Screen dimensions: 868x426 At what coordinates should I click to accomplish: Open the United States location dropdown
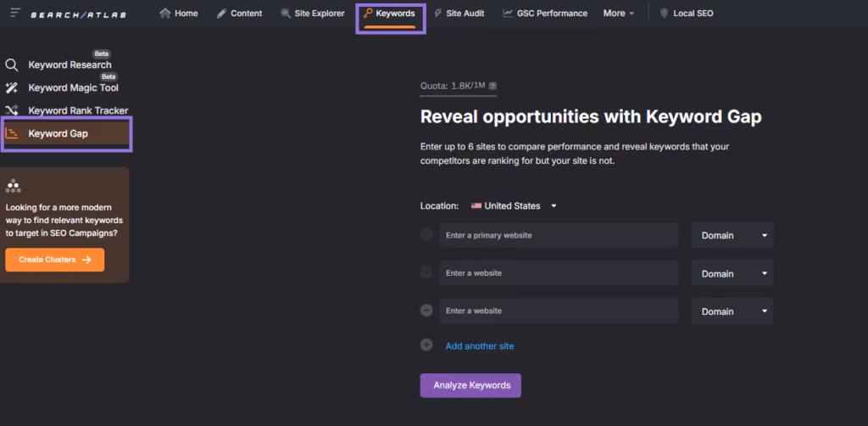pyautogui.click(x=515, y=205)
